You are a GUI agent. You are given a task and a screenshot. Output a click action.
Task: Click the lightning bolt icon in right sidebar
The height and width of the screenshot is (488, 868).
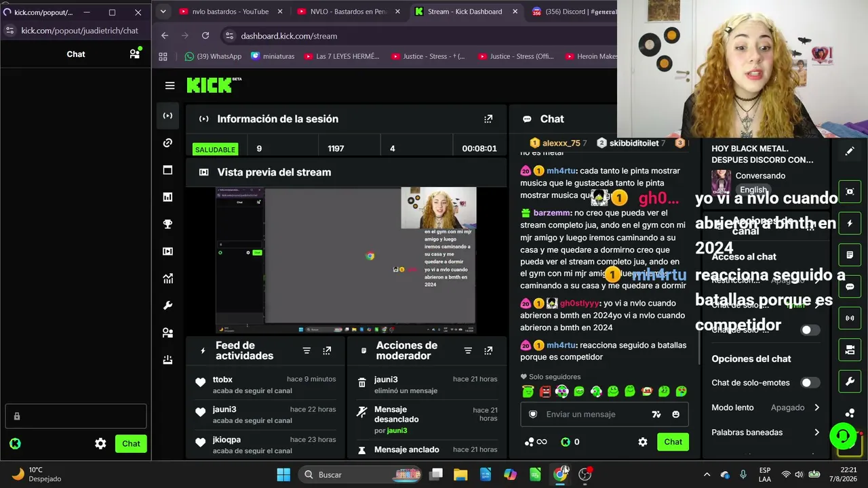click(850, 223)
